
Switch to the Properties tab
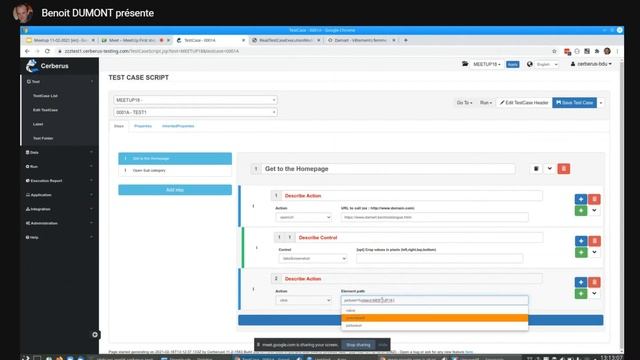[x=143, y=126]
